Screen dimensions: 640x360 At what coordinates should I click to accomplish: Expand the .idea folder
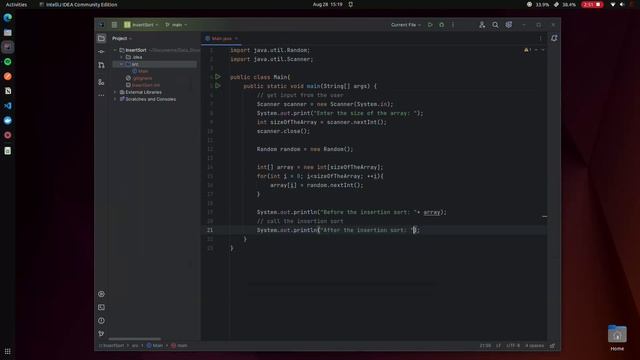[122, 57]
